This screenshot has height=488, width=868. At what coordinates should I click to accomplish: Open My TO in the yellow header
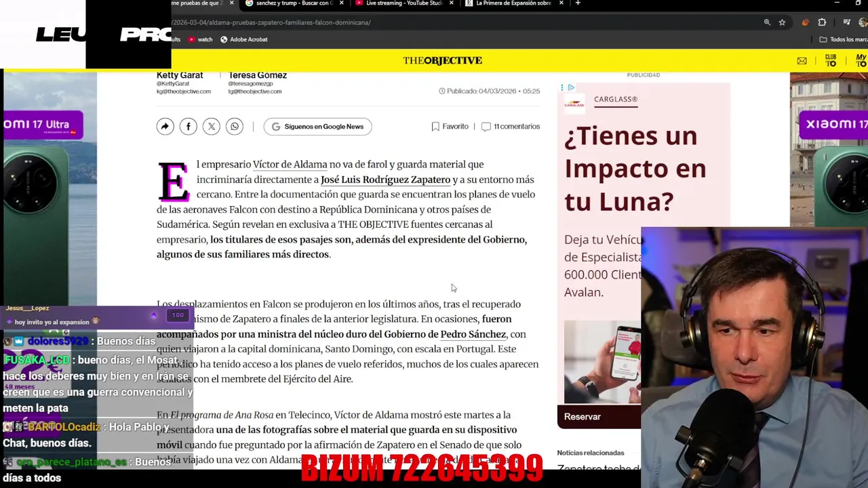[x=861, y=60]
